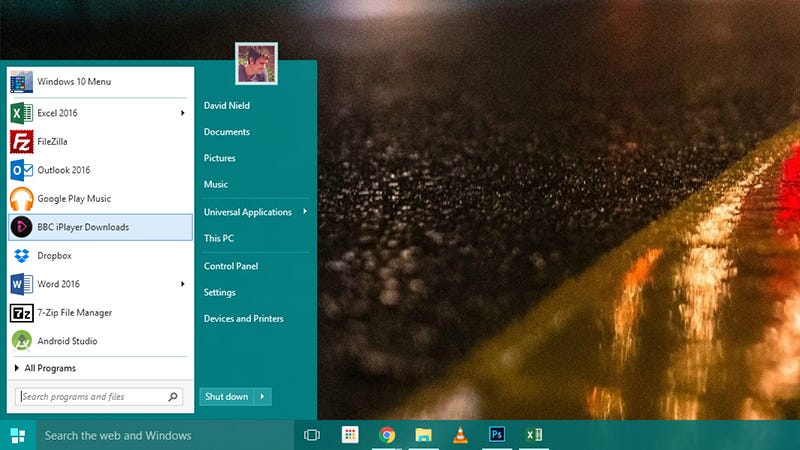Expand Excel 2016 jump list arrow
Screen dimensions: 800x450
point(182,113)
